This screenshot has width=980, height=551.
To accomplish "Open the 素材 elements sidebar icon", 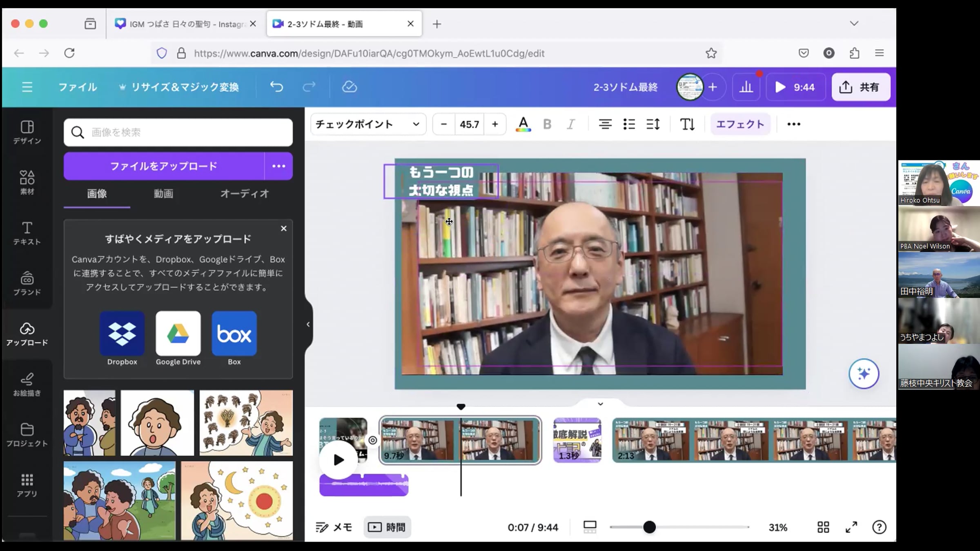I will click(x=27, y=182).
